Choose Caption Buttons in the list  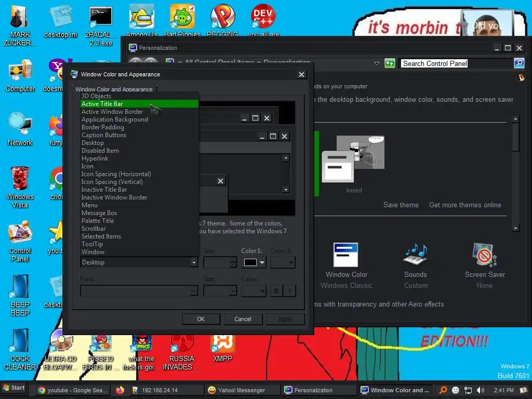(139, 135)
